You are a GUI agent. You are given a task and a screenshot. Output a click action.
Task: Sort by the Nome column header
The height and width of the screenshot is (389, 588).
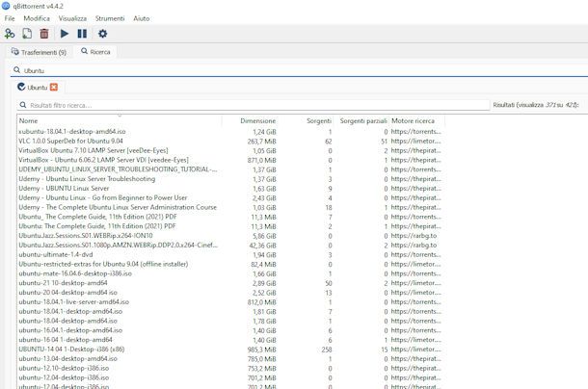(x=120, y=121)
